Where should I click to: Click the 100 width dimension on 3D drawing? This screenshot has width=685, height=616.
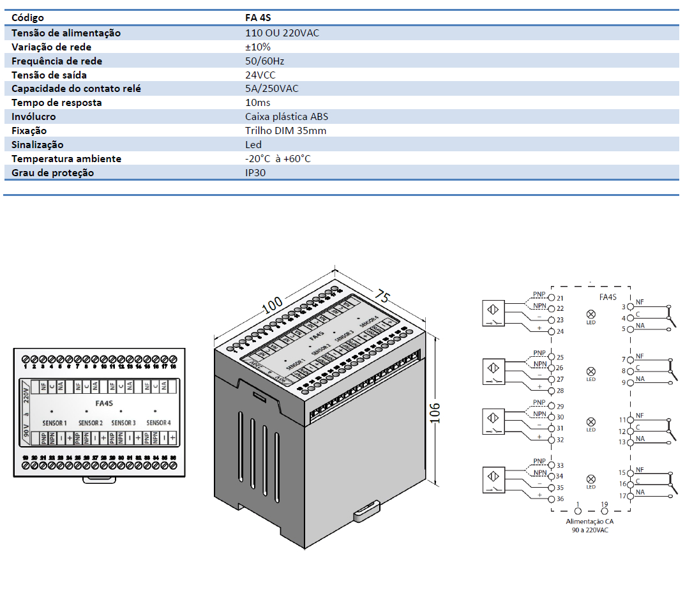pyautogui.click(x=273, y=308)
